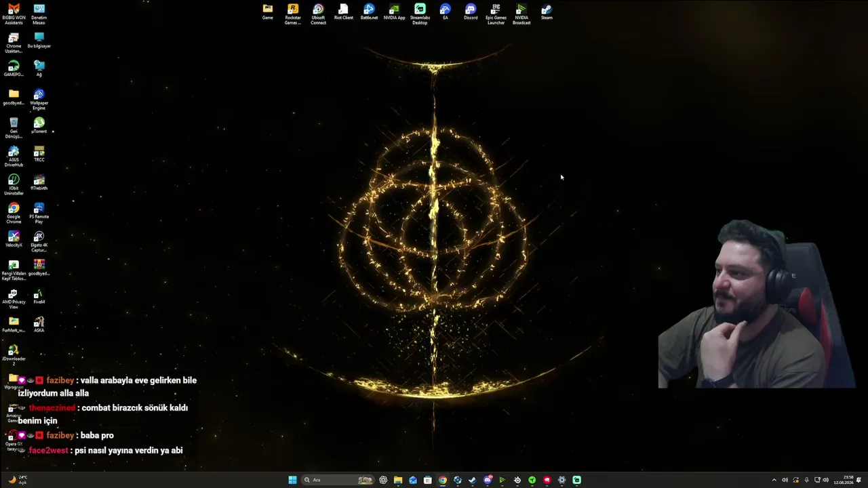The image size is (868, 488).
Task: Open the JDownloader 2 desktop shortcut
Action: [14, 355]
